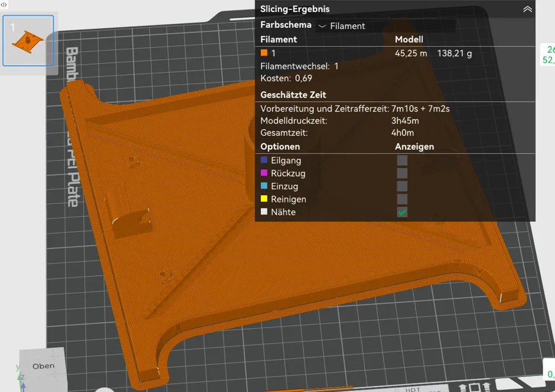Click the cyan Einzug color swatch
Viewport: 555px width, 392px height.
point(264,186)
